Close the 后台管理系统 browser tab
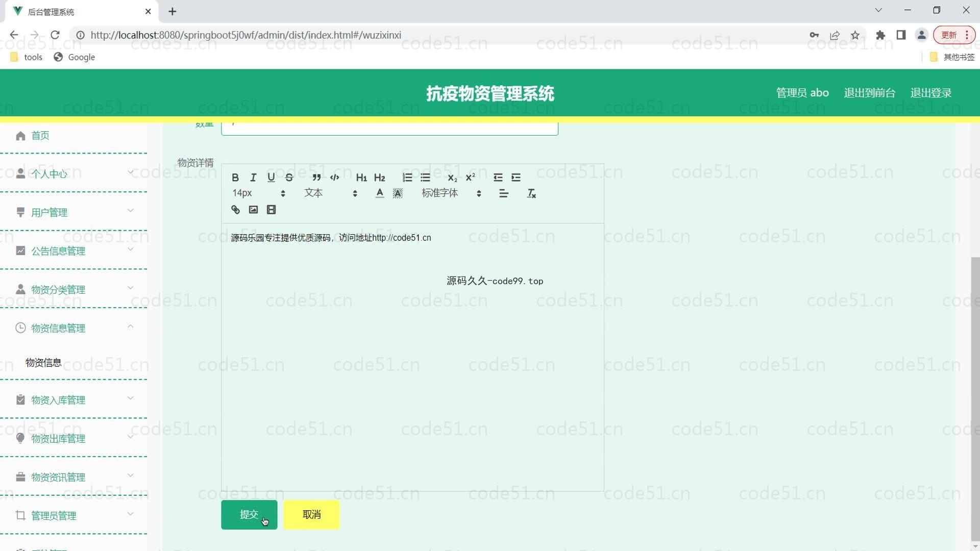Screen dimensions: 980x551 tap(148, 11)
